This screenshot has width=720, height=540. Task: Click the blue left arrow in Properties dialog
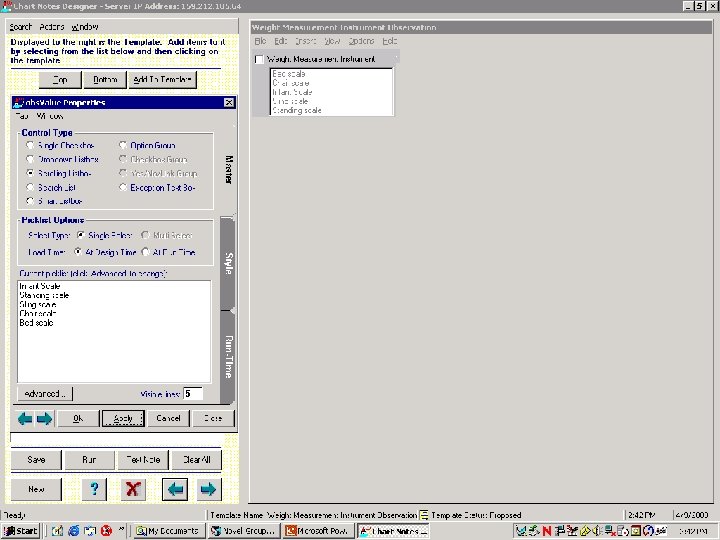coord(25,418)
